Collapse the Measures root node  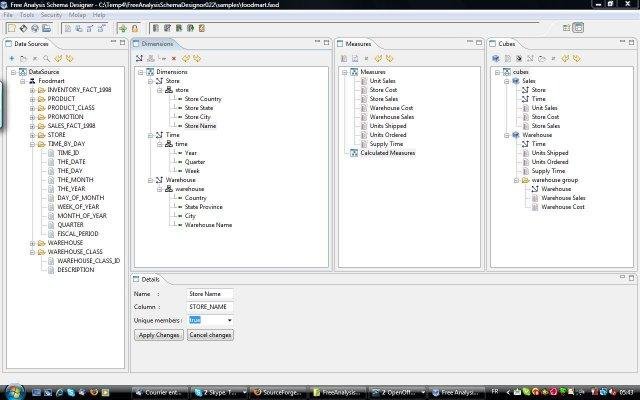pyautogui.click(x=344, y=72)
